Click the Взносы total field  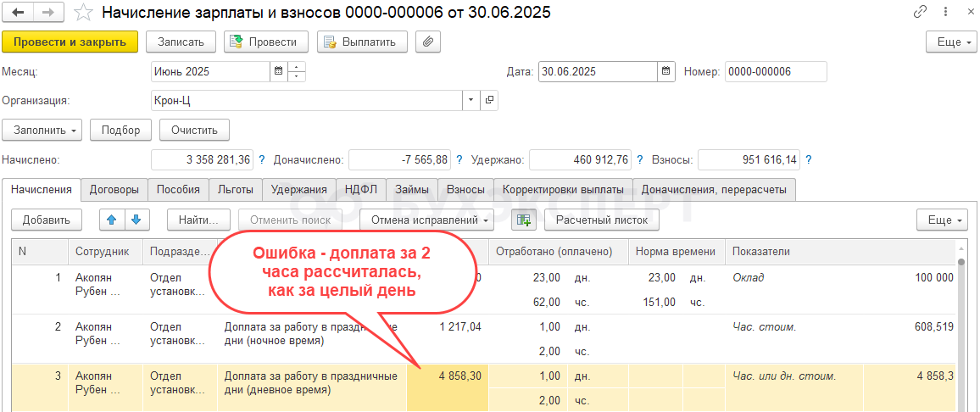749,159
